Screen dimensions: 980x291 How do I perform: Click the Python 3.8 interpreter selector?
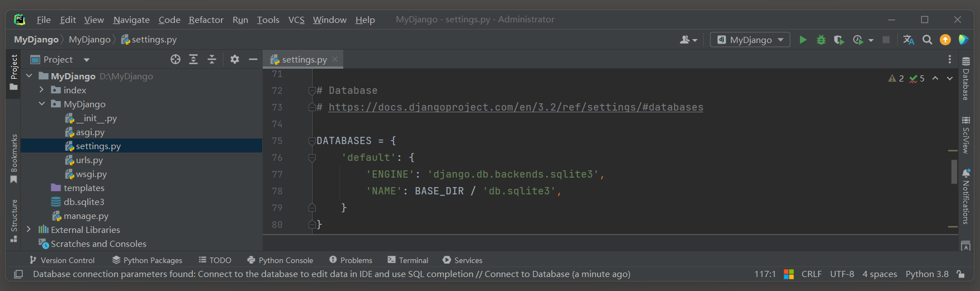pyautogui.click(x=927, y=274)
